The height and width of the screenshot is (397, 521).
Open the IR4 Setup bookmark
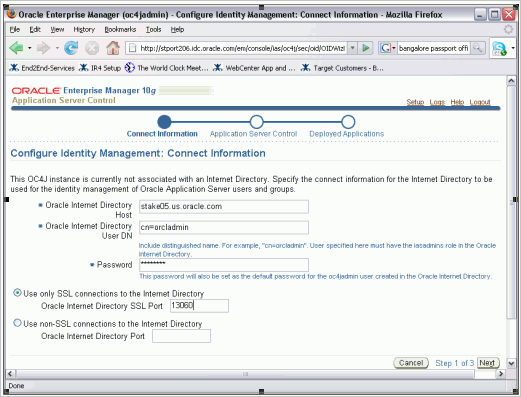click(100, 68)
